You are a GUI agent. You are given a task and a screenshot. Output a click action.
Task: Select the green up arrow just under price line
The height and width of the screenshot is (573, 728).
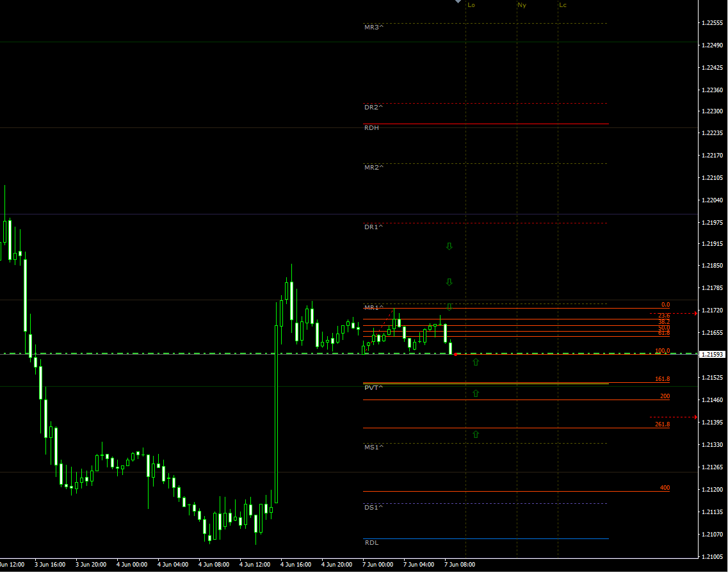[x=476, y=362]
